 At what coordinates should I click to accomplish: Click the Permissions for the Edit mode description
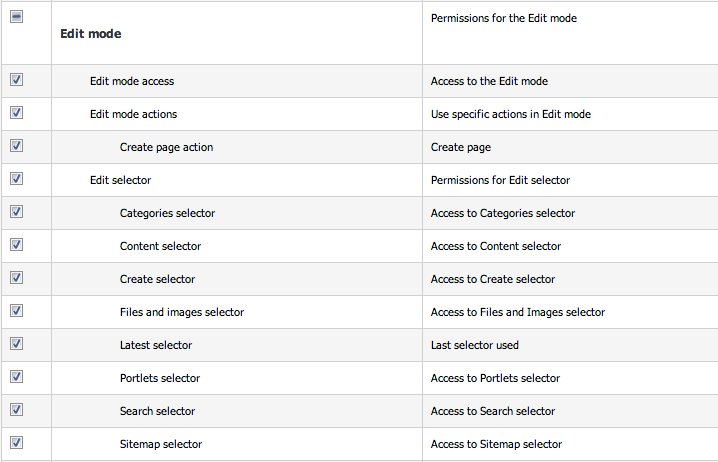point(504,18)
